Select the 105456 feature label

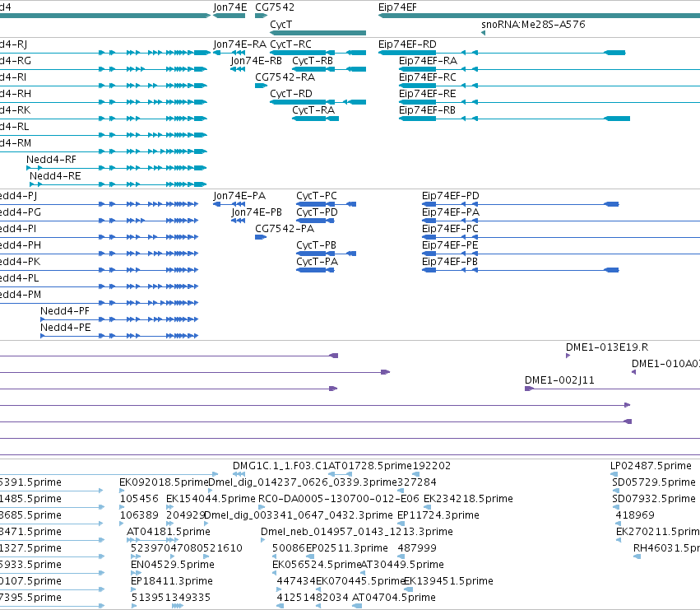(x=139, y=499)
